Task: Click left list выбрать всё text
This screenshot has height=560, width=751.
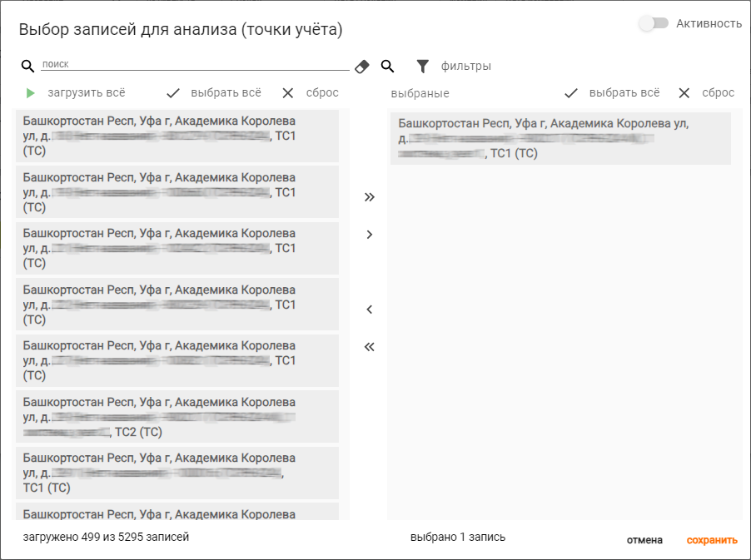Action: tap(226, 92)
